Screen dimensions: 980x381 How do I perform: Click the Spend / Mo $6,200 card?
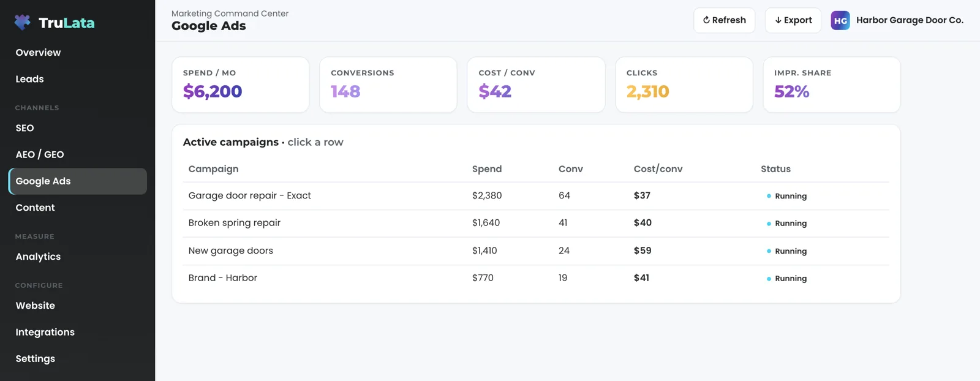click(241, 85)
